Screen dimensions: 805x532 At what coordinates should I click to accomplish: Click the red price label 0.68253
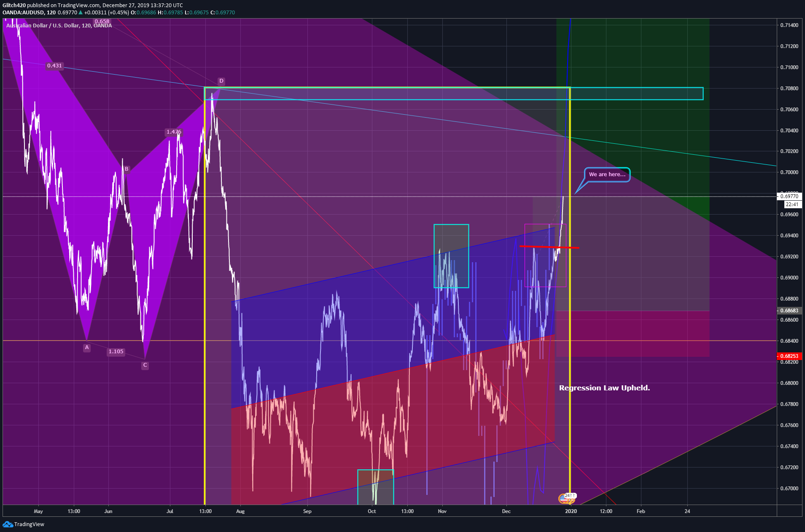tap(789, 356)
